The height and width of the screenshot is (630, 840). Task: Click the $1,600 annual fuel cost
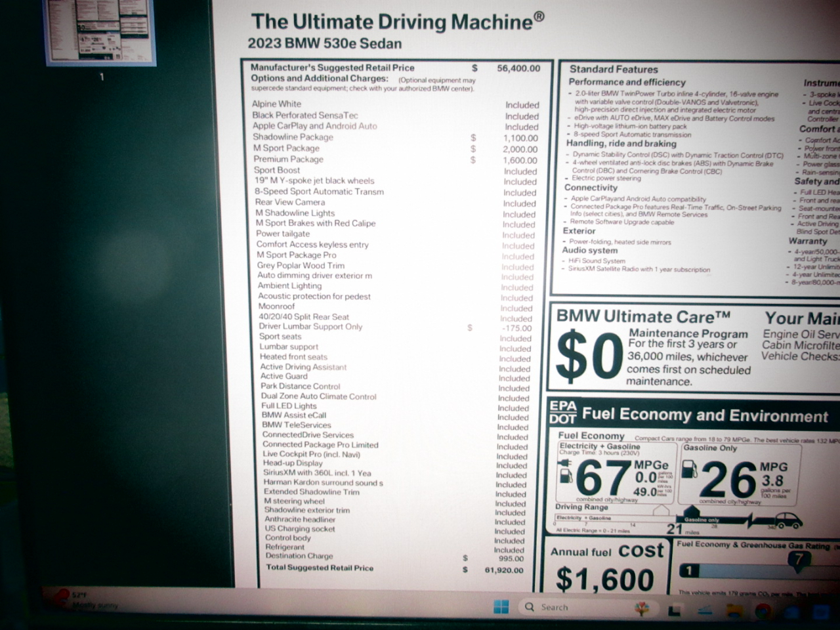[x=604, y=579]
